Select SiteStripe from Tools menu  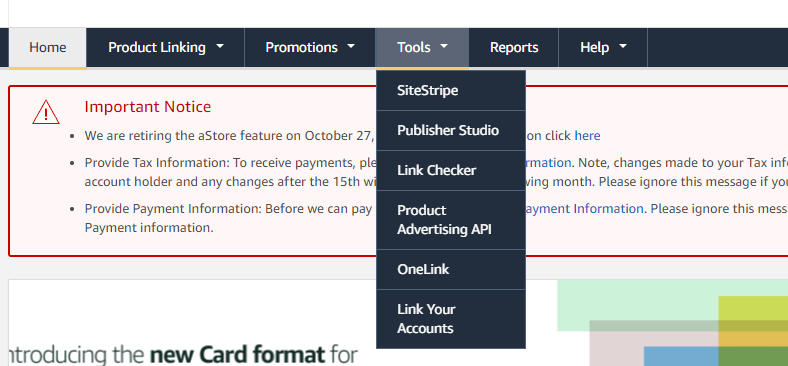tap(451, 90)
